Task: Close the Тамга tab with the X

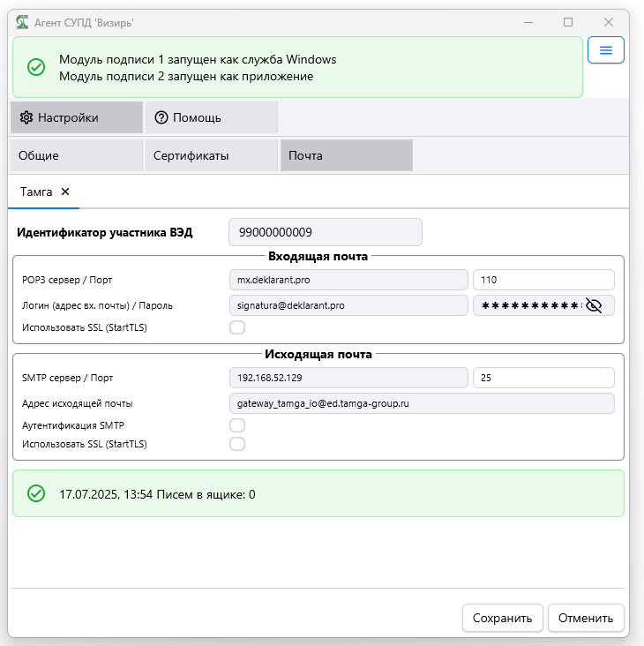Action: (65, 192)
